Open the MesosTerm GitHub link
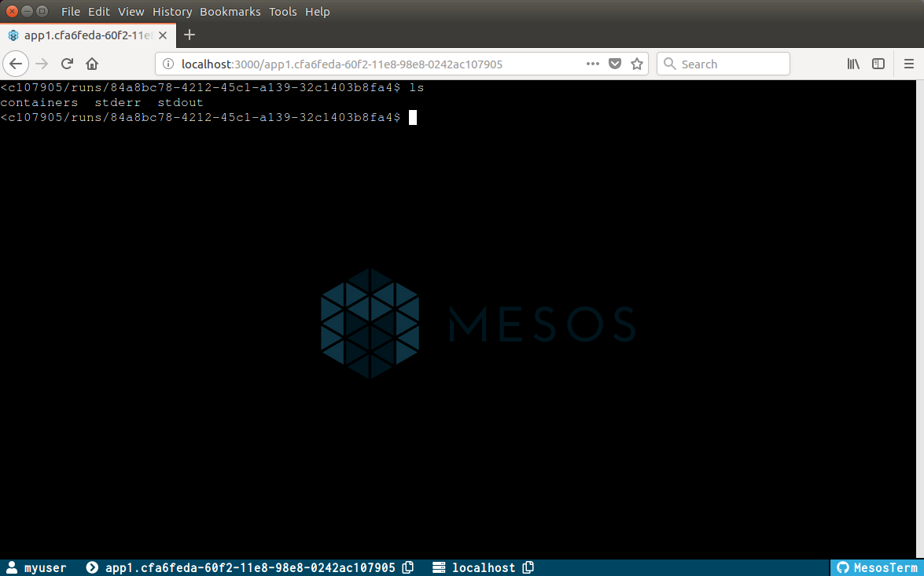The image size is (924, 576). point(877,567)
